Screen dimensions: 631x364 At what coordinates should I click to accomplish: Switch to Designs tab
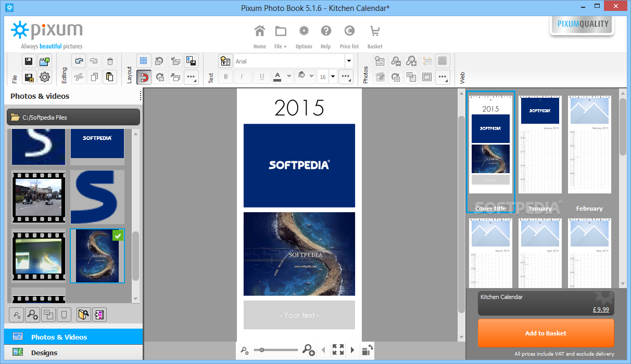pyautogui.click(x=73, y=353)
